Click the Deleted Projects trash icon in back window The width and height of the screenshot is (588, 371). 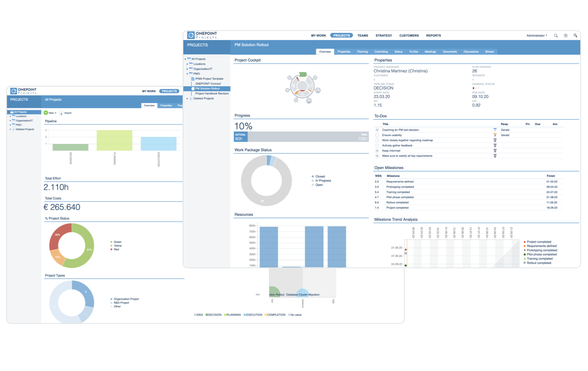click(14, 129)
